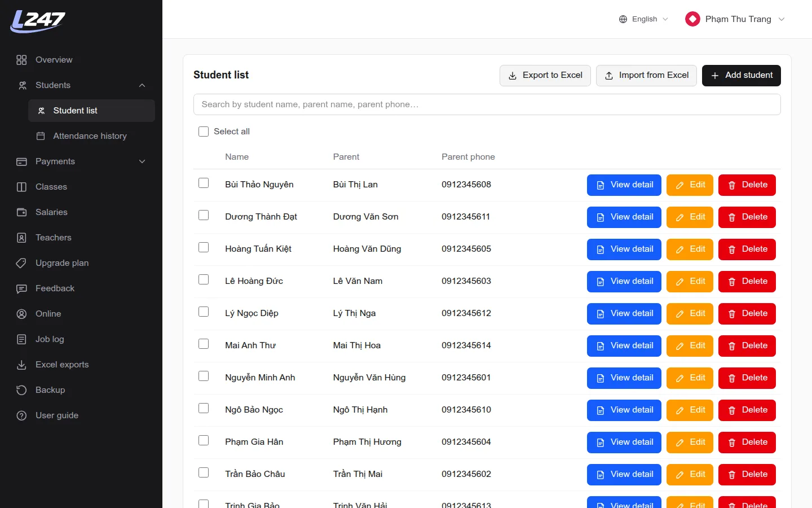Click the Add student button
Image resolution: width=812 pixels, height=508 pixels.
point(742,76)
